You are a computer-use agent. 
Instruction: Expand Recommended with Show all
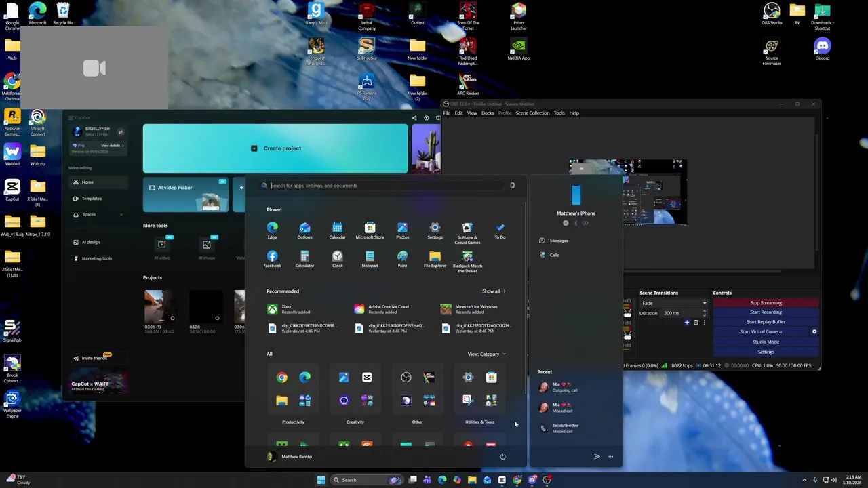(x=494, y=291)
